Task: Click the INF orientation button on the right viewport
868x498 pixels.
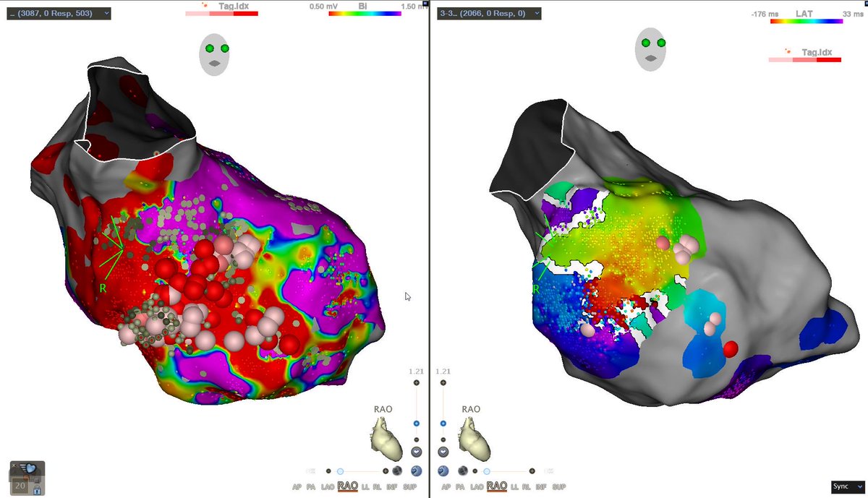Action: (x=542, y=486)
